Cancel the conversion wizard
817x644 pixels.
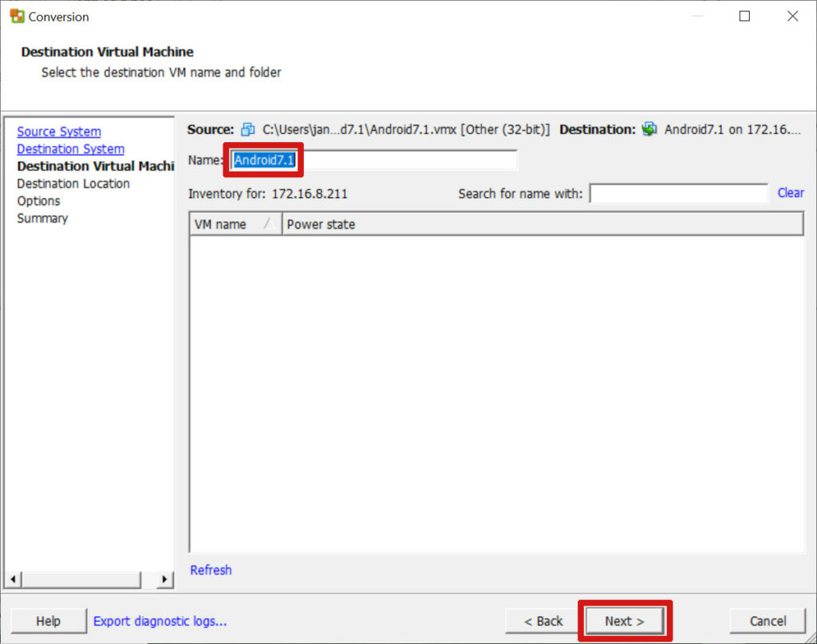click(x=768, y=621)
